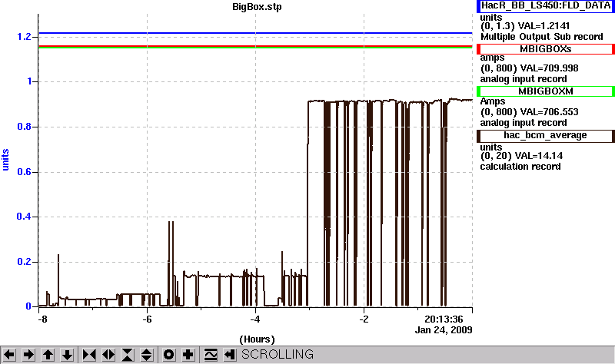Screen dimensions: 615x364
Task: Click the -2 x-axis tick label
Action: tap(364, 319)
